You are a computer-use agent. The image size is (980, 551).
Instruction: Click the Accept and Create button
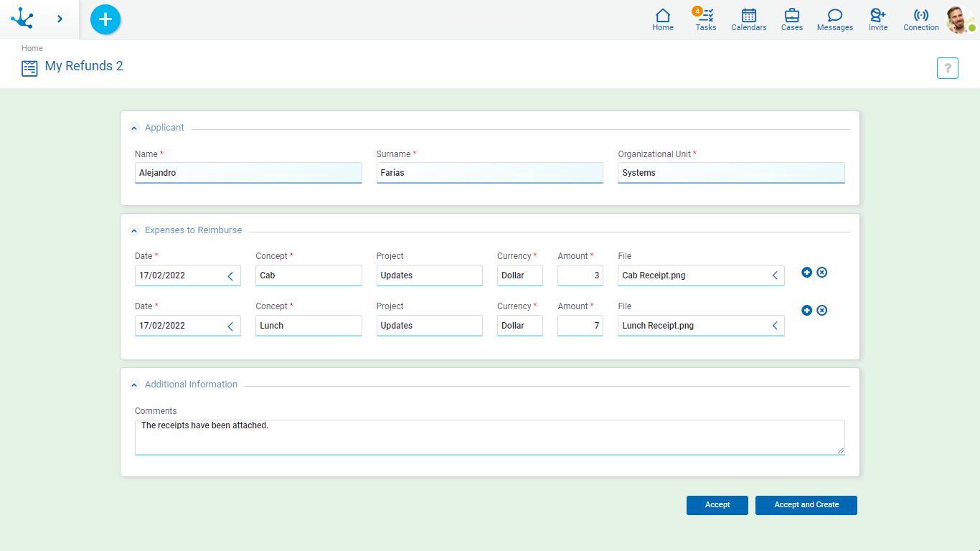[806, 505]
